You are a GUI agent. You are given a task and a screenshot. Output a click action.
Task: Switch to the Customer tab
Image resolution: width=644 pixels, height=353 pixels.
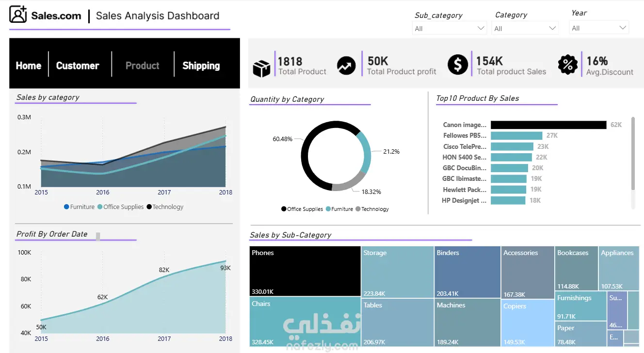click(78, 65)
